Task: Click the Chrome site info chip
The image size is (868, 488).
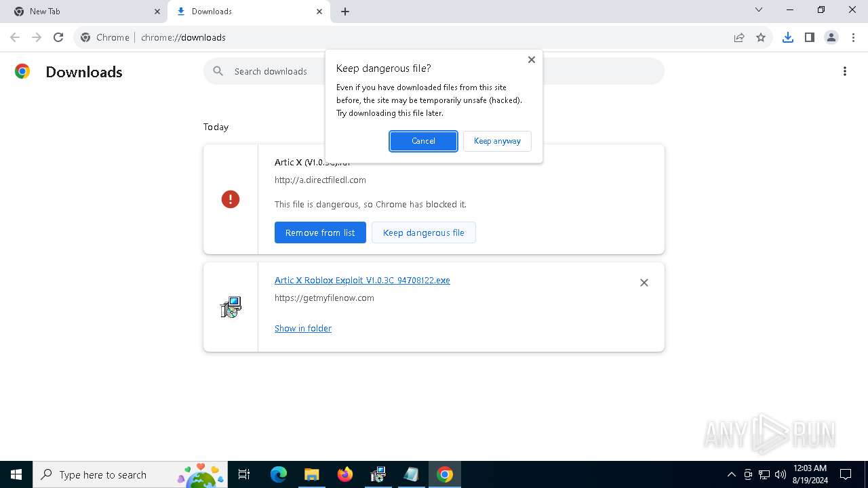Action: point(105,37)
